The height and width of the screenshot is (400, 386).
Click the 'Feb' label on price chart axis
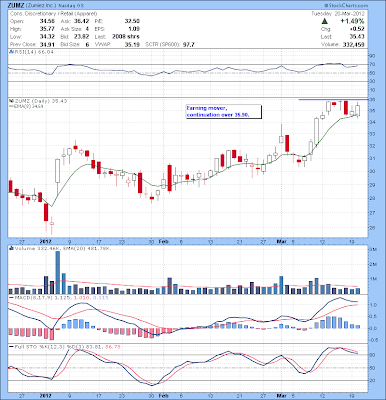[163, 240]
